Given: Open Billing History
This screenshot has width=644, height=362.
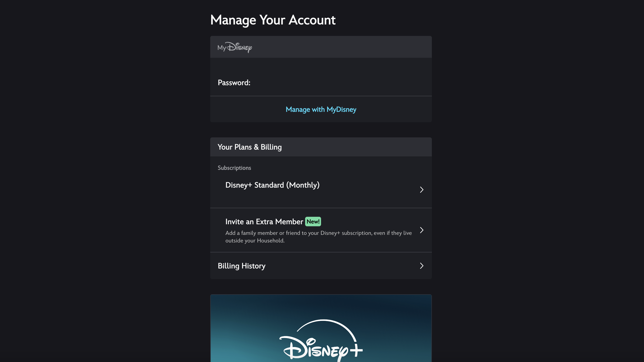Looking at the screenshot, I should tap(242, 266).
